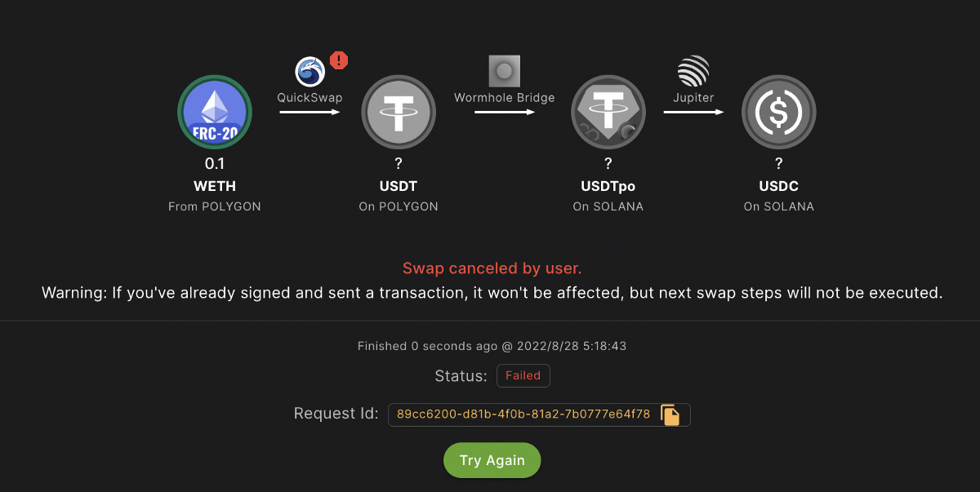
Task: Click the Jupiter aggregator icon
Action: (693, 73)
